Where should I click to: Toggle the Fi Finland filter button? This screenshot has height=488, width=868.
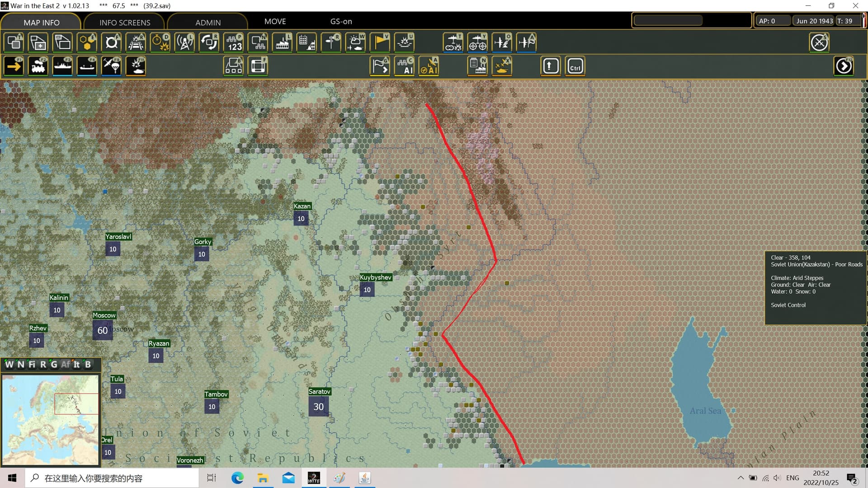click(32, 365)
